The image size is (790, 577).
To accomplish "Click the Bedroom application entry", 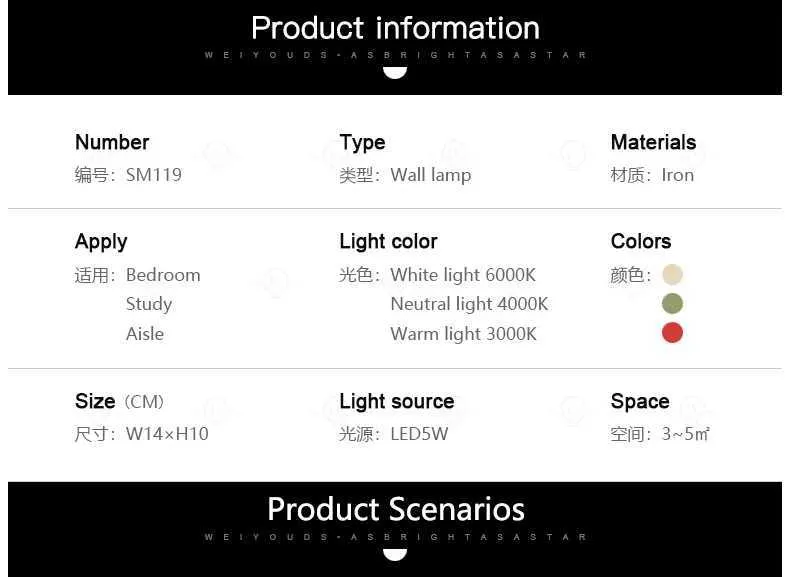I will coord(163,275).
